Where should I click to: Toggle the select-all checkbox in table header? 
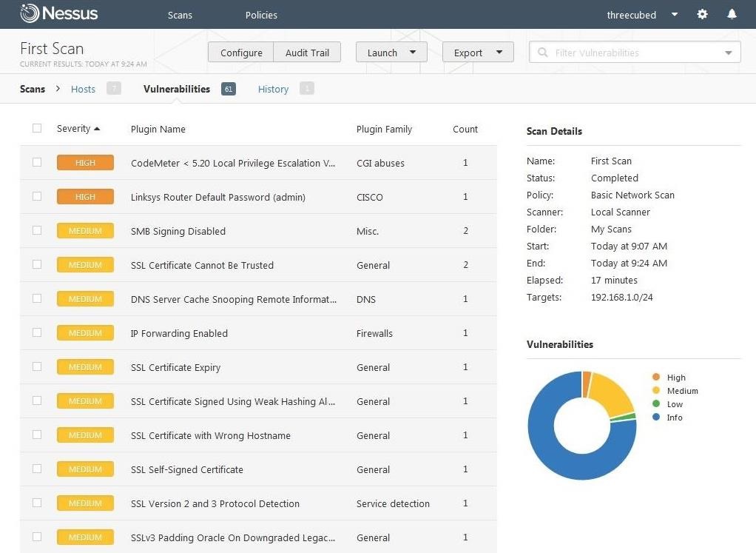37,129
